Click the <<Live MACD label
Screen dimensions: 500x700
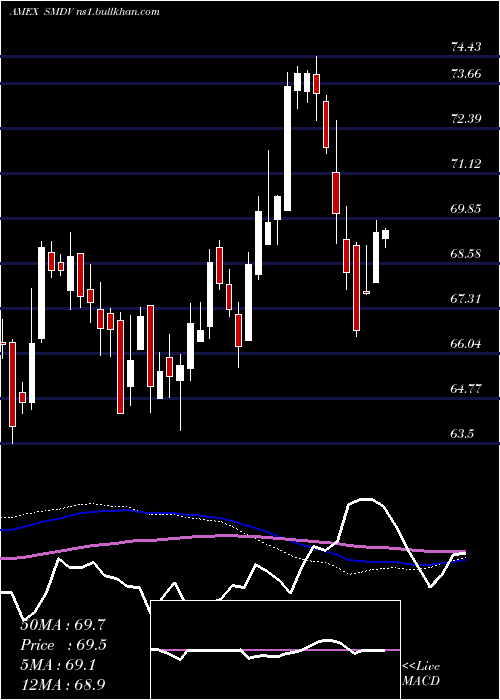point(421,673)
